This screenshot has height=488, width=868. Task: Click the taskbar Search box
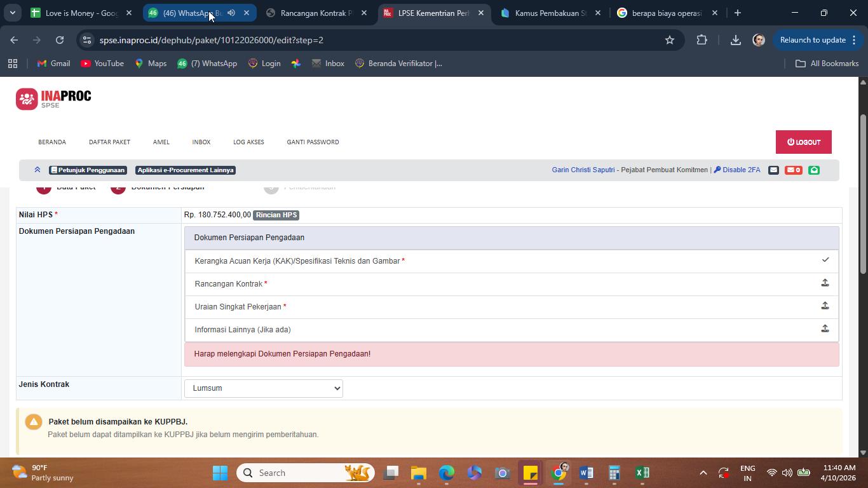click(x=306, y=473)
